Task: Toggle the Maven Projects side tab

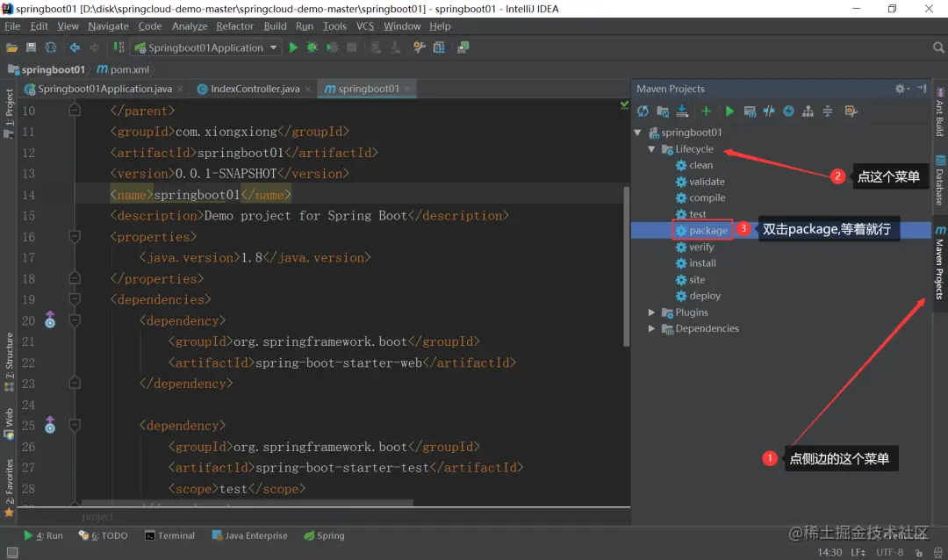Action: (x=940, y=262)
